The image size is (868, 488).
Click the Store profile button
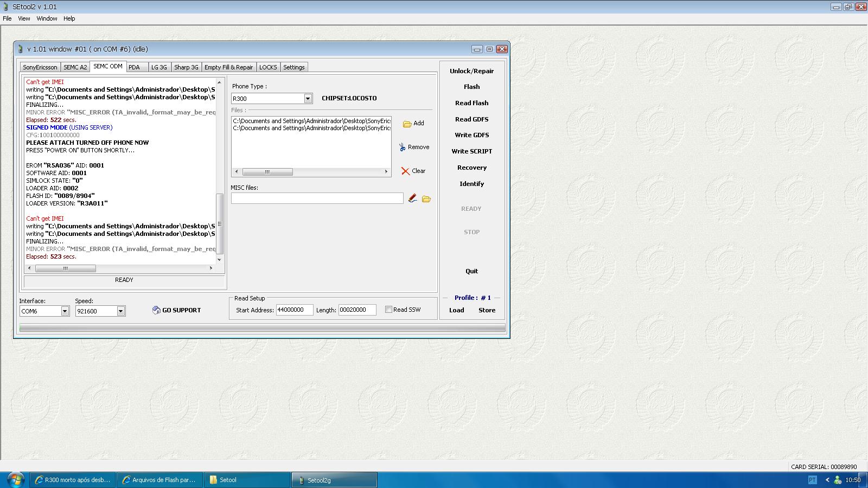[487, 310]
